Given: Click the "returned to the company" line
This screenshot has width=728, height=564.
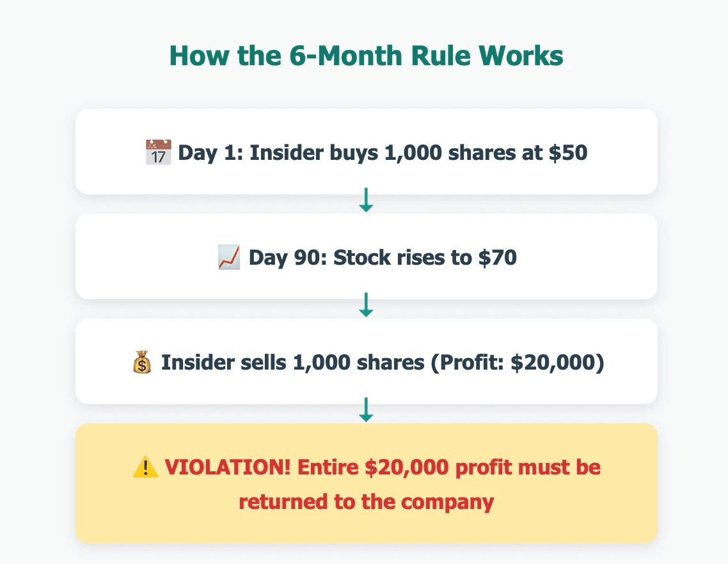Looking at the screenshot, I should tap(366, 501).
